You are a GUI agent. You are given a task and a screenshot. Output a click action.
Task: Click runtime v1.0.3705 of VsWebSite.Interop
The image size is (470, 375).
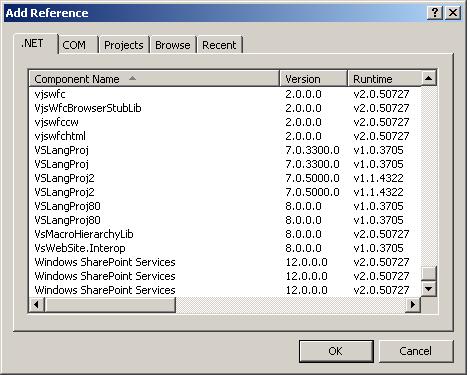click(378, 248)
